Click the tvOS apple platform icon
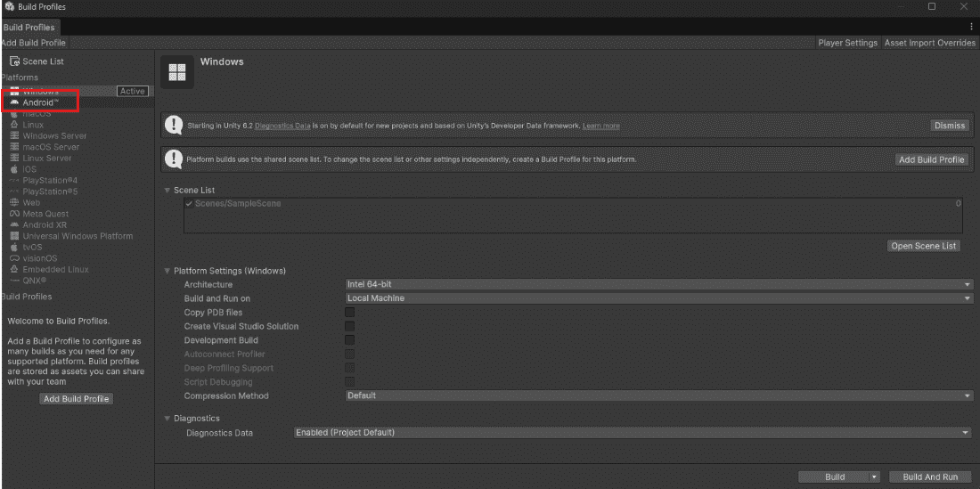980x489 pixels. tap(14, 248)
